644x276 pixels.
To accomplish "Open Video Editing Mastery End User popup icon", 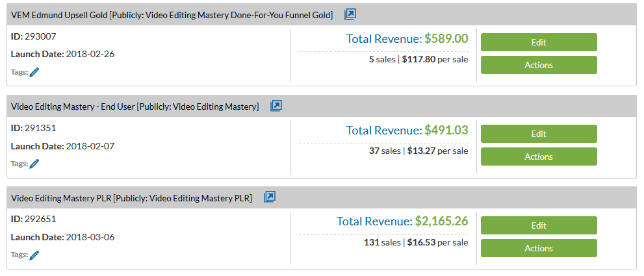I will pos(276,106).
